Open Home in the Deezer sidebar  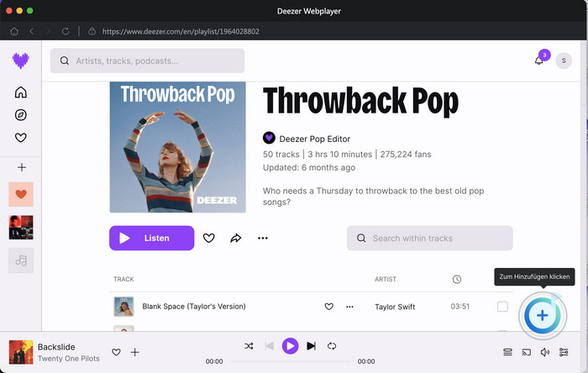point(21,92)
